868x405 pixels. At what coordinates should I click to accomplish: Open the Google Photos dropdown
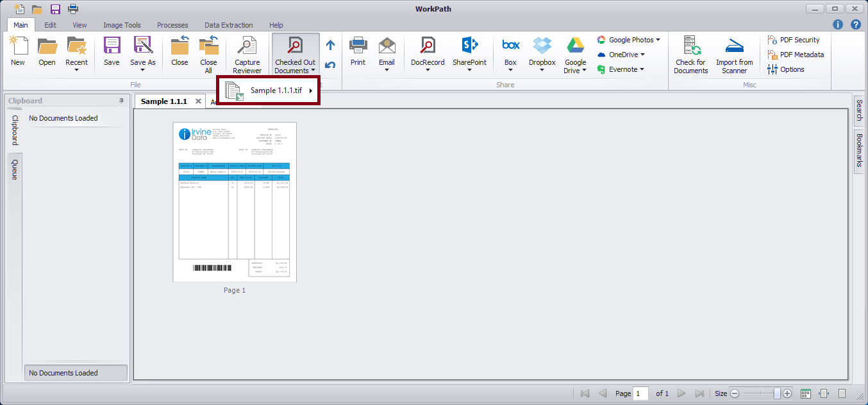[658, 40]
